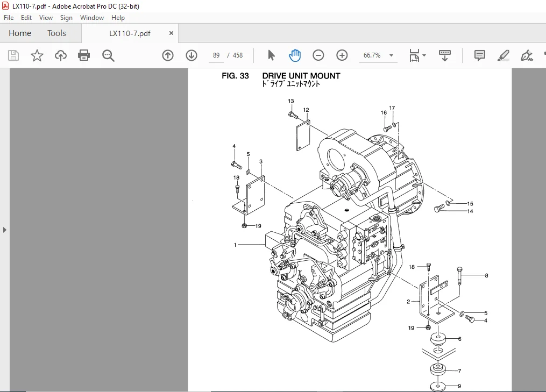The height and width of the screenshot is (392, 546).
Task: Click the page number field showing 89
Action: [216, 55]
